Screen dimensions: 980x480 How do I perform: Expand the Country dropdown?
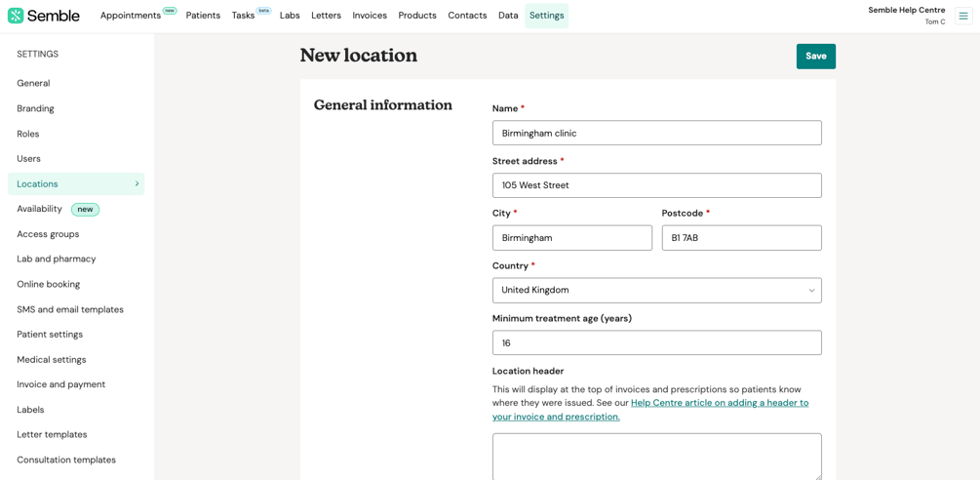(x=657, y=290)
